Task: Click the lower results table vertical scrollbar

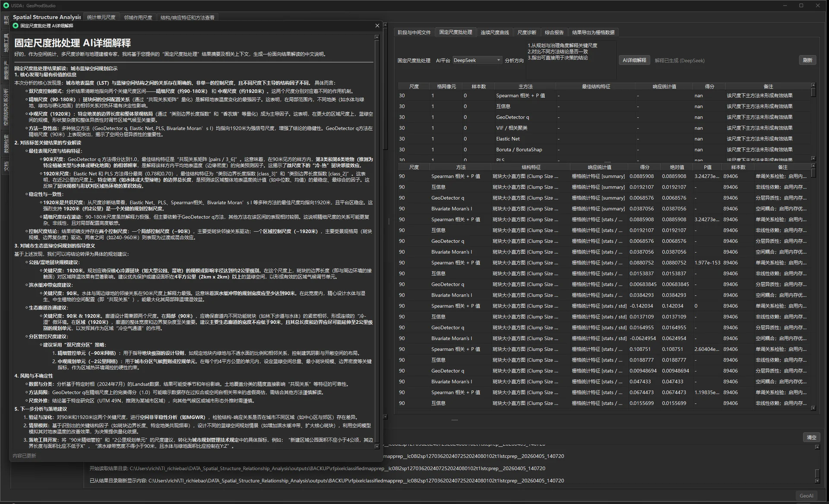Action: pos(813,287)
